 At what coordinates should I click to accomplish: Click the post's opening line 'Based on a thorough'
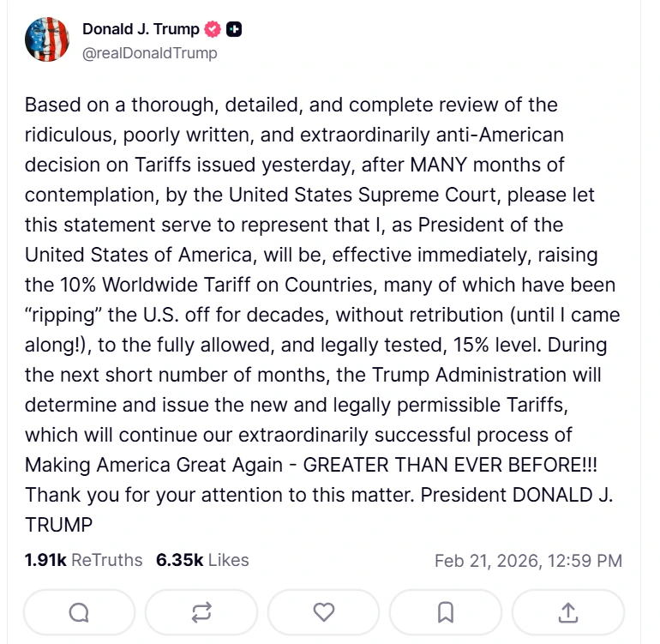coord(105,105)
